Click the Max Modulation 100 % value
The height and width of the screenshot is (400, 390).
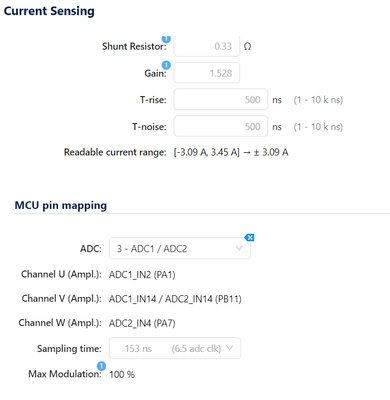tap(122, 374)
